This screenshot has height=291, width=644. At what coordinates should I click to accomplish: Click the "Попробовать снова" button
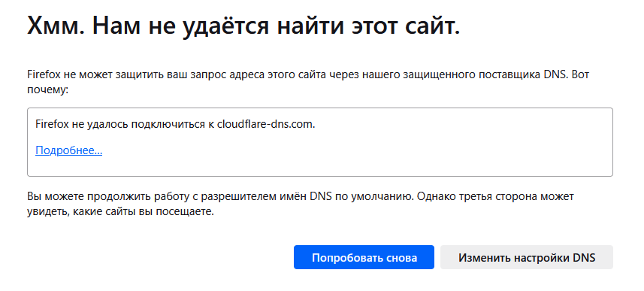point(364,257)
